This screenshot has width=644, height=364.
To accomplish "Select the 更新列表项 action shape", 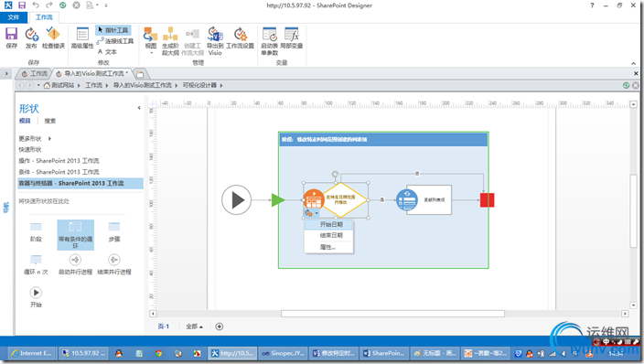I will [424, 199].
